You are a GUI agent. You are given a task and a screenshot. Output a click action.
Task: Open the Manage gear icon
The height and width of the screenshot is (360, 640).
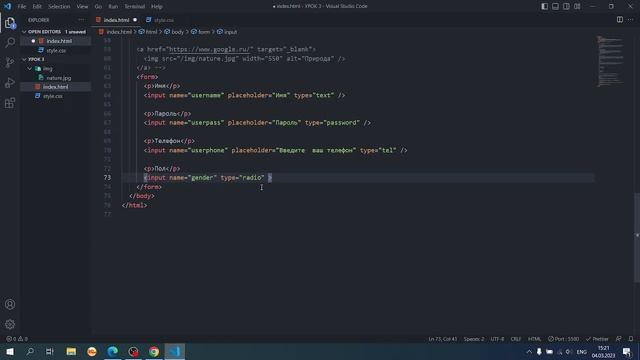click(x=10, y=324)
